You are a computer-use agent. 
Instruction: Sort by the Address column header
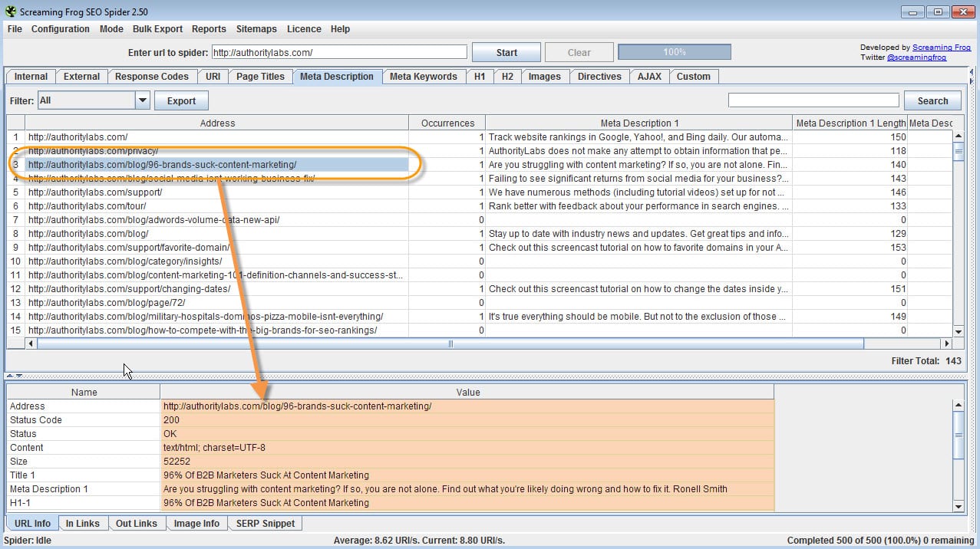tap(217, 123)
